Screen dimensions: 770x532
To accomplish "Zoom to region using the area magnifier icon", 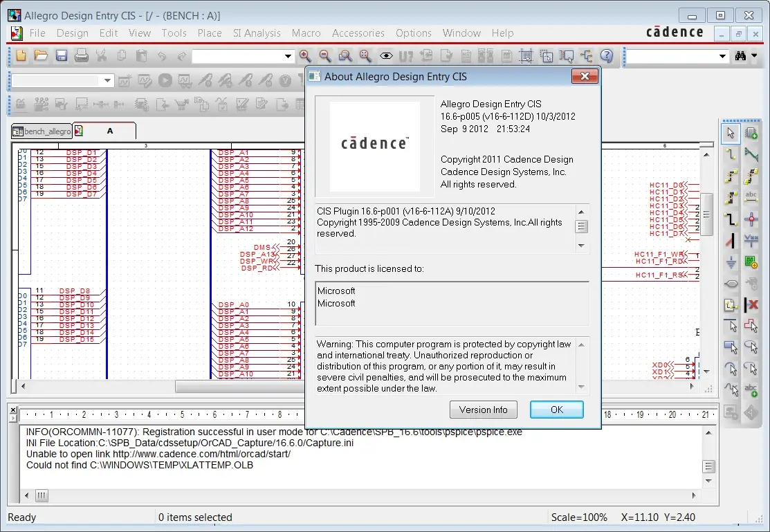I will click(x=345, y=56).
